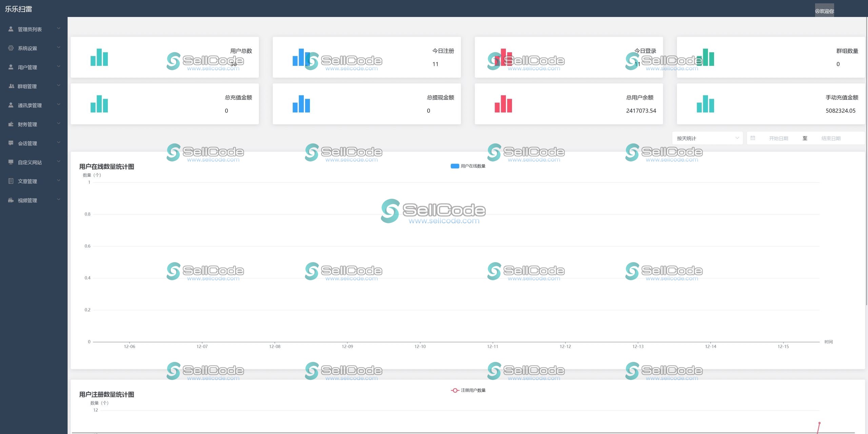The height and width of the screenshot is (434, 868).
Task: Click the bar chart icon on 用户总数 card
Action: pyautogui.click(x=99, y=57)
